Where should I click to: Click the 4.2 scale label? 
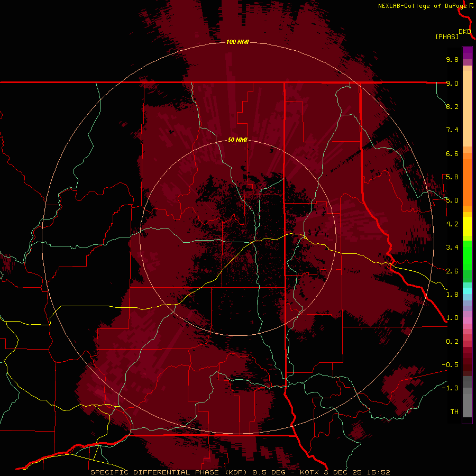[452, 224]
